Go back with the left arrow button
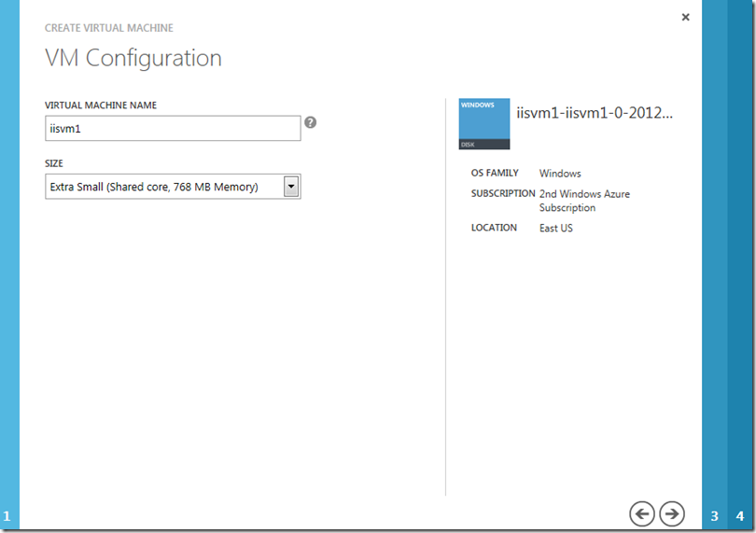This screenshot has height=533, width=756. [642, 513]
